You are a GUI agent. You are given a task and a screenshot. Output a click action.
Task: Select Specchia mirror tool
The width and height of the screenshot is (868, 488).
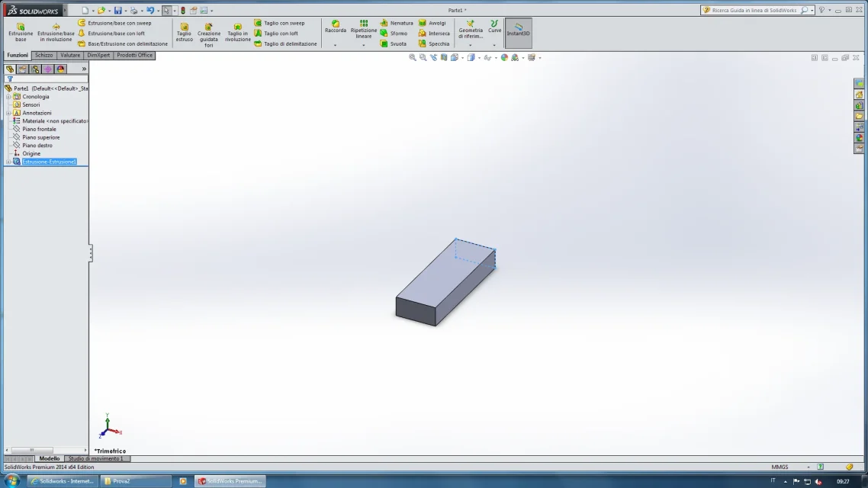tap(434, 43)
